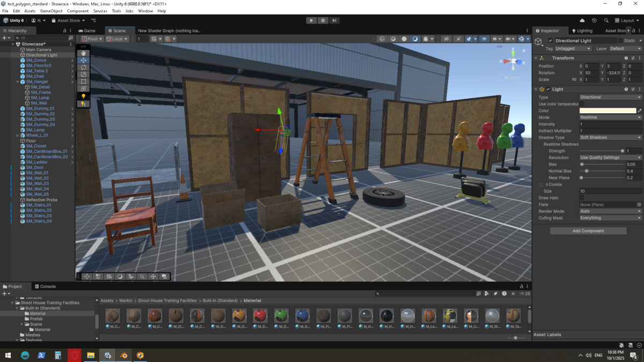Image resolution: width=644 pixels, height=362 pixels.
Task: Click the Add Component button
Action: 588,231
